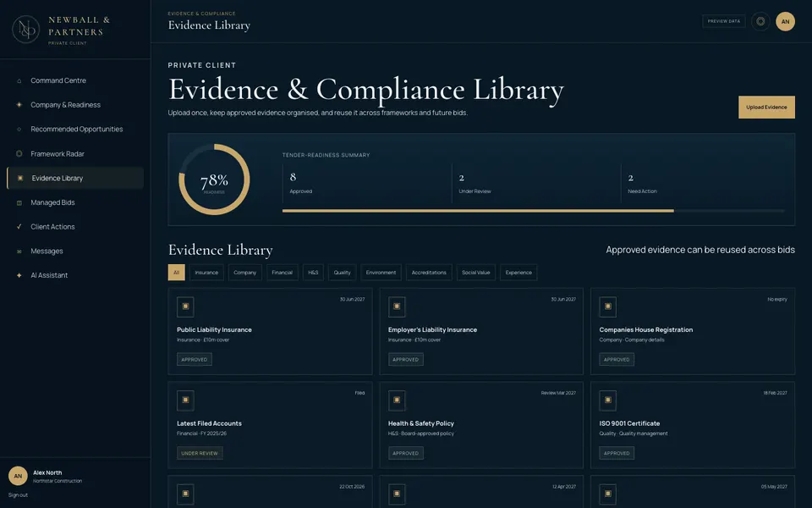Filter evidence by Accreditations
This screenshot has width=812, height=508.
429,273
